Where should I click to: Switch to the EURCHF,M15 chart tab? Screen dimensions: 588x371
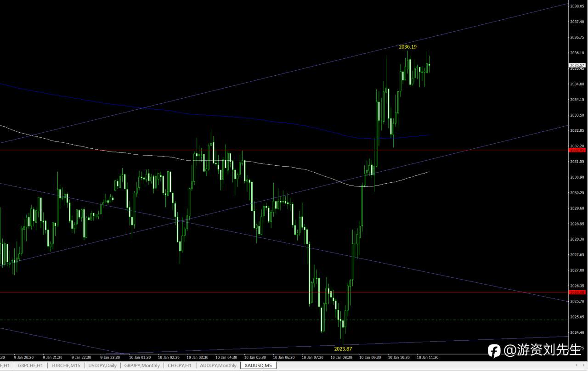point(66,365)
